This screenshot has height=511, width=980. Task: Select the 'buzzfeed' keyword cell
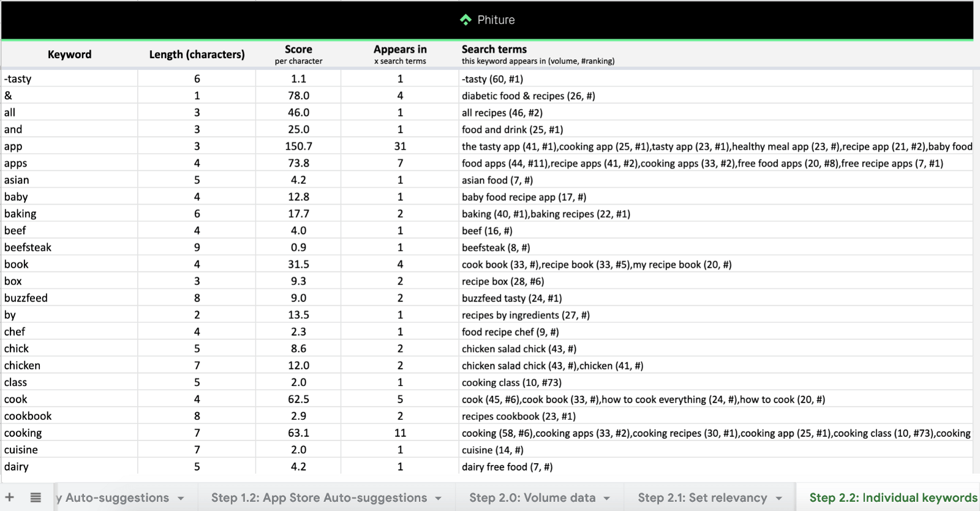click(x=69, y=298)
